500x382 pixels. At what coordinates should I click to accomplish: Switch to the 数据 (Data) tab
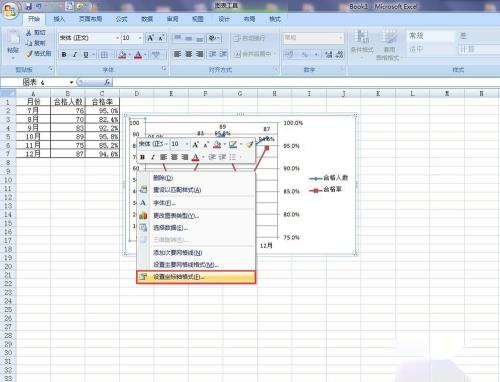coord(147,19)
